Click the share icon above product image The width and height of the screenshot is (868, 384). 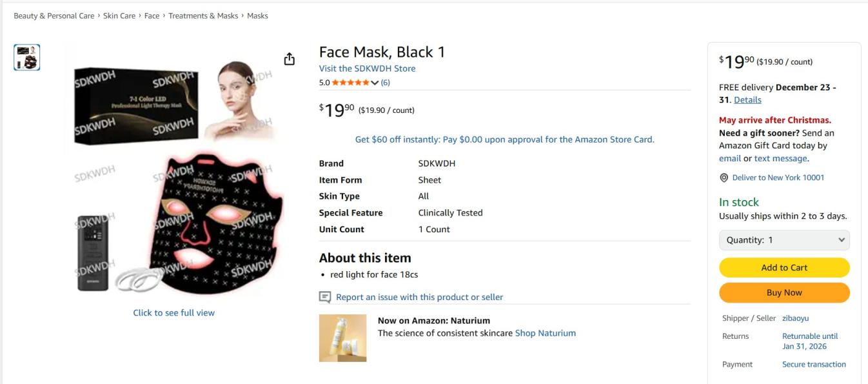click(x=290, y=59)
